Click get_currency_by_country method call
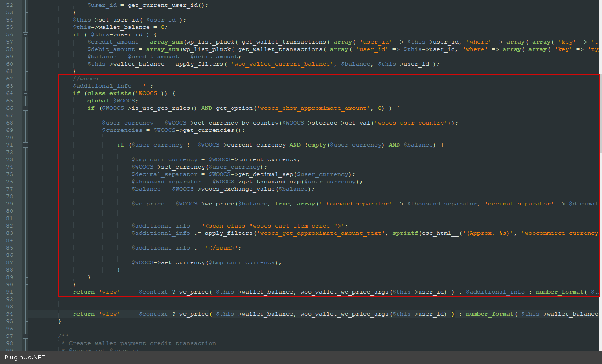This screenshot has width=602, height=364. 236,123
